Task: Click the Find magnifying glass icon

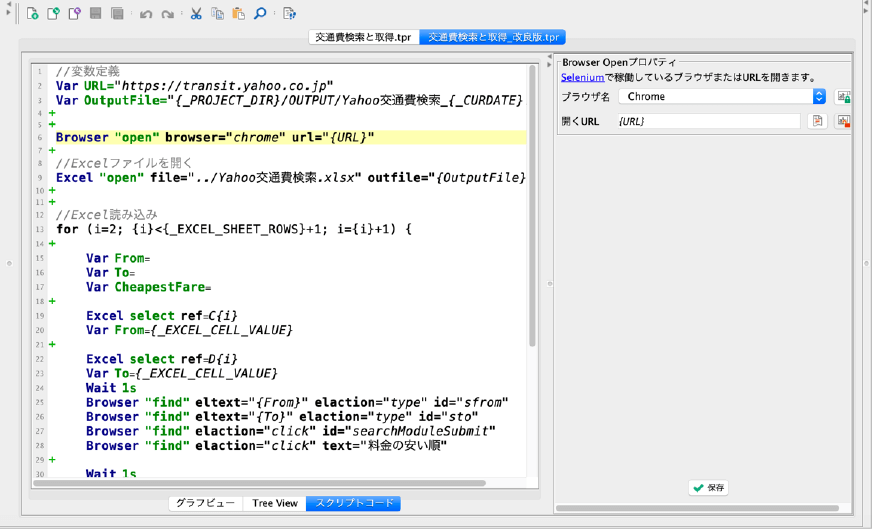Action: (x=260, y=13)
